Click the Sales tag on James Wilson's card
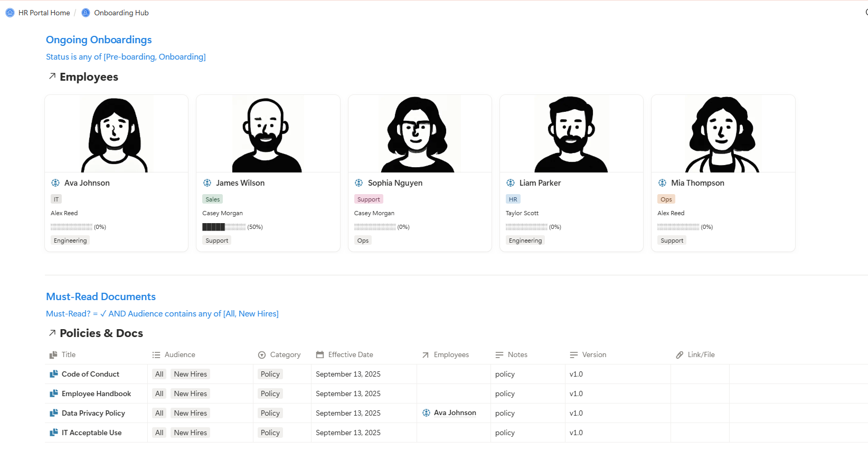The image size is (868, 461). pyautogui.click(x=213, y=199)
